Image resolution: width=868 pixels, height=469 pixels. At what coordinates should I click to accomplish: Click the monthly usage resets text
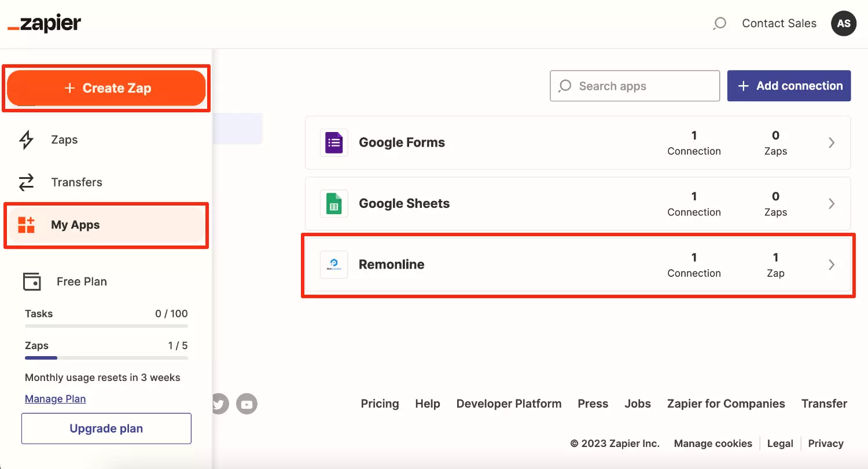102,378
